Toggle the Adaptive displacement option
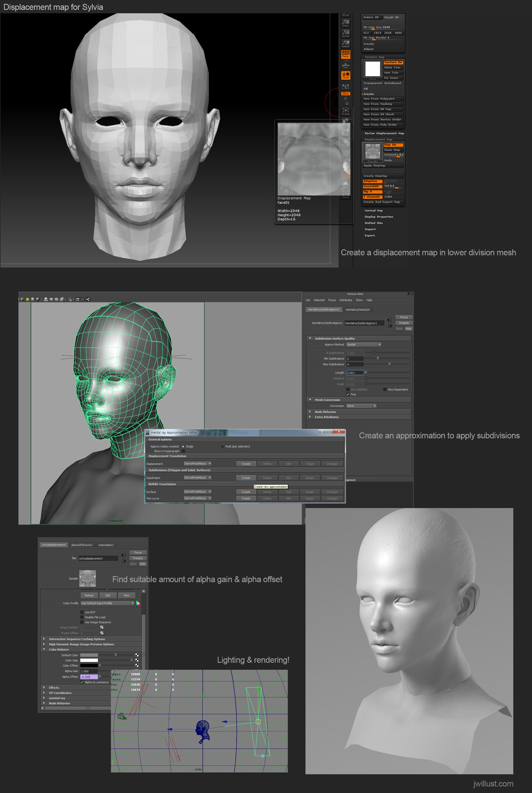The width and height of the screenshot is (532, 793). (372, 181)
